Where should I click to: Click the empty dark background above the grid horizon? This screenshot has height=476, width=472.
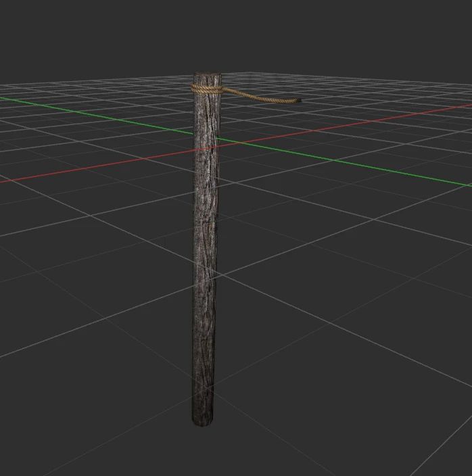237,34
